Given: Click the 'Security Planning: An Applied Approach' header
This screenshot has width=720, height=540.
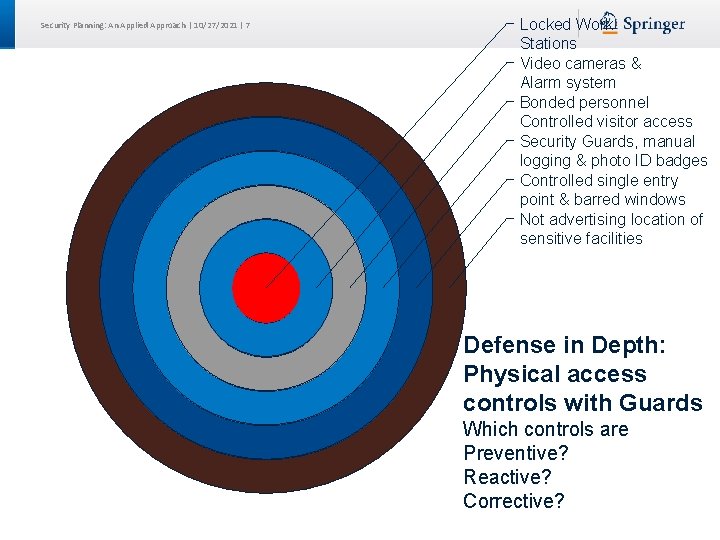Looking at the screenshot, I should coord(113,25).
